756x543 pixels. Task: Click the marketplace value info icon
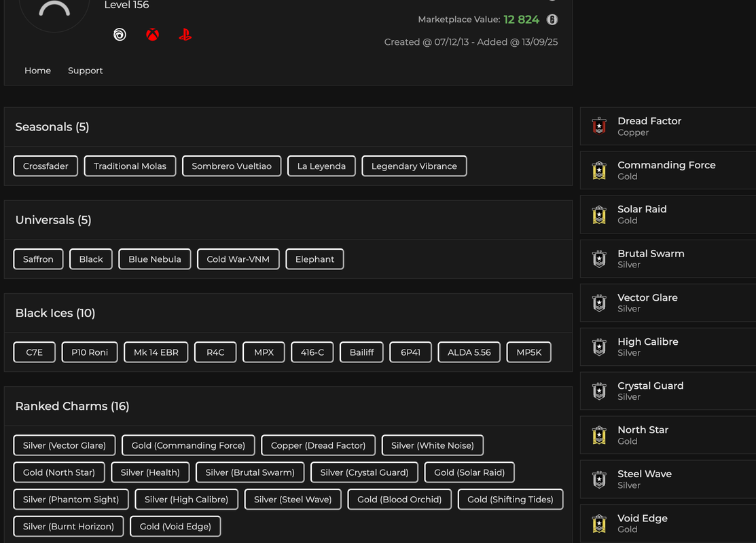[552, 19]
